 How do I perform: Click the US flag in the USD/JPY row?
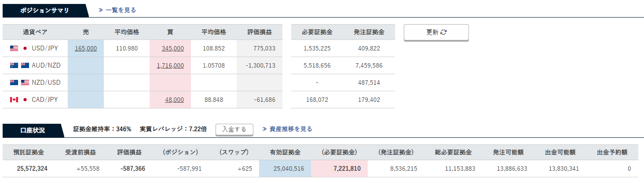tap(14, 48)
